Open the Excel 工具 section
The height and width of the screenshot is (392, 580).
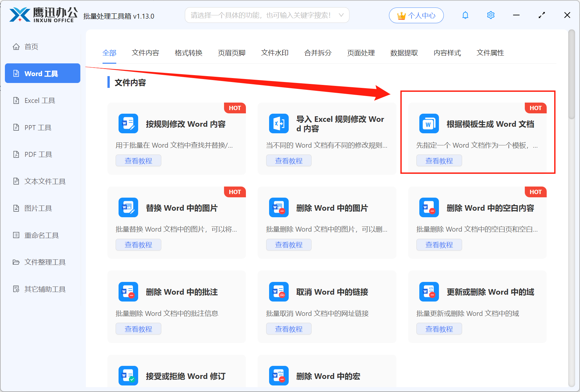pyautogui.click(x=40, y=100)
